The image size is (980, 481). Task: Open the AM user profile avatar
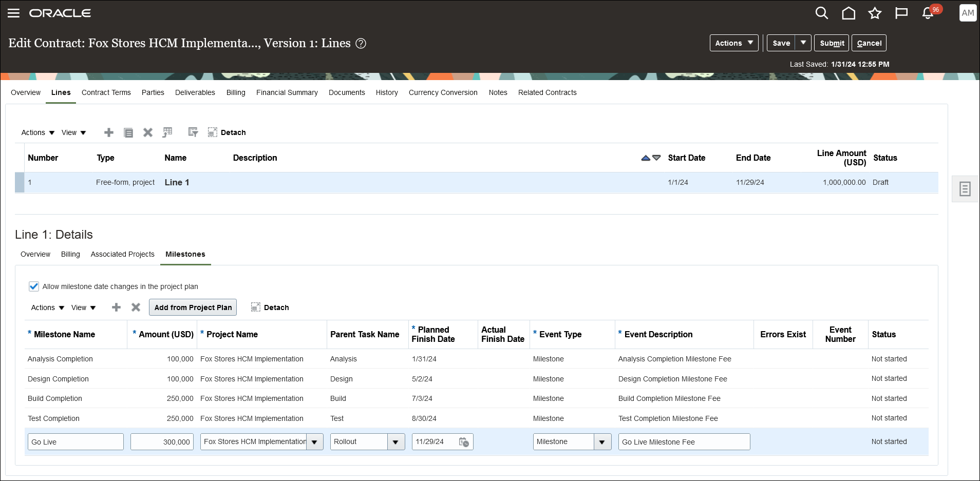coord(968,13)
